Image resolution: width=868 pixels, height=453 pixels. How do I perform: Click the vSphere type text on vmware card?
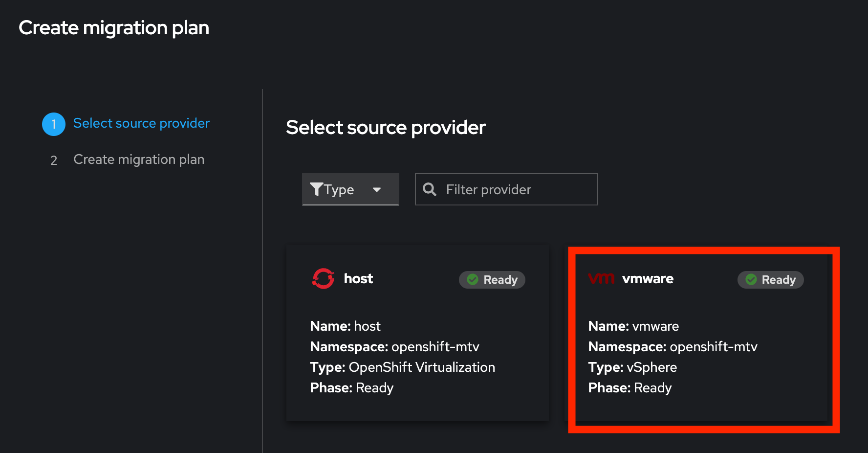(652, 367)
